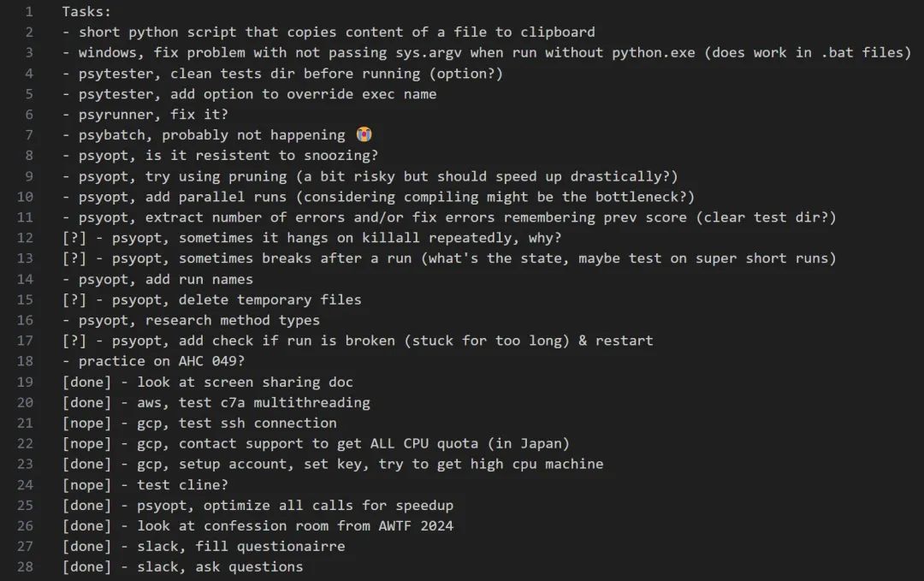
Task: Click the [done] tag before screen sharing doc
Action: [86, 382]
